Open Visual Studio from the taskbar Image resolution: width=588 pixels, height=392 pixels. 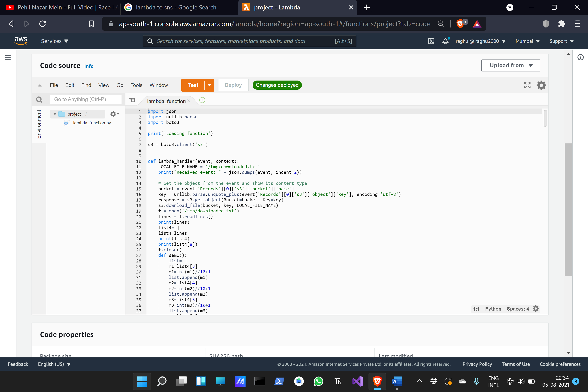click(x=357, y=381)
